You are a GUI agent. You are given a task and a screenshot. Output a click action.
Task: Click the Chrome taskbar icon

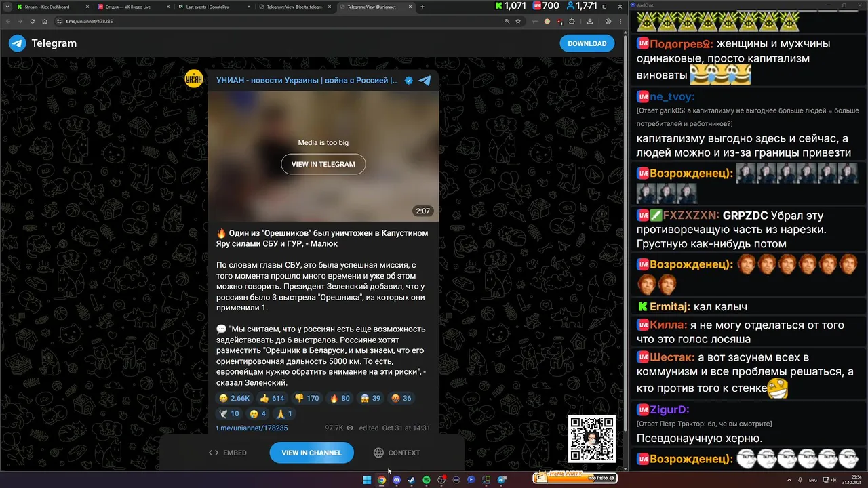click(x=382, y=480)
